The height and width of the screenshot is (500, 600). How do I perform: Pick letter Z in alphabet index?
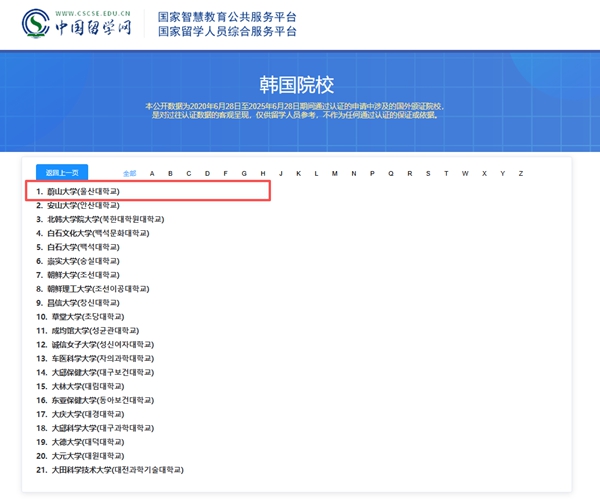coord(521,173)
